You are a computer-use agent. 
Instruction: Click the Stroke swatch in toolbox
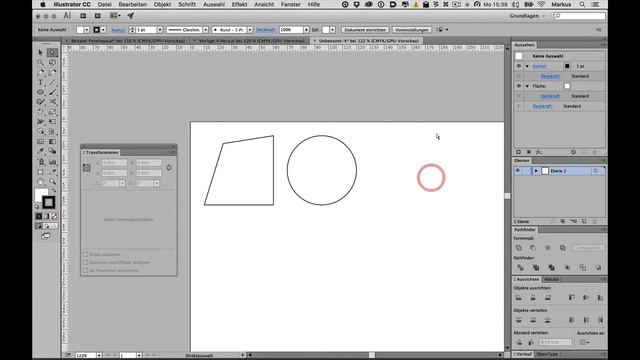pyautogui.click(x=49, y=202)
